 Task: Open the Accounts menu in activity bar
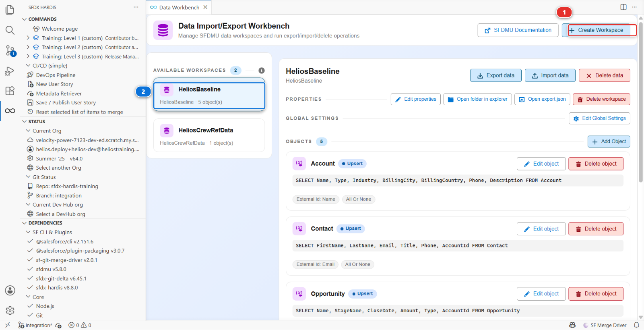coord(10,291)
